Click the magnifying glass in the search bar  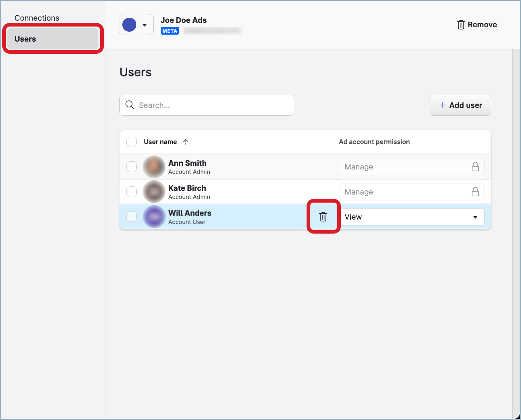[x=130, y=105]
